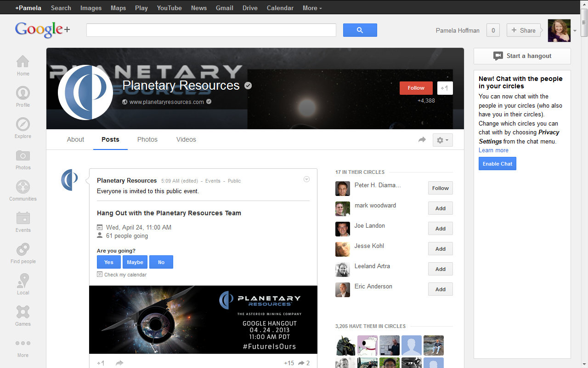588x368 pixels.
Task: Click +1 button on the page header
Action: tap(445, 88)
